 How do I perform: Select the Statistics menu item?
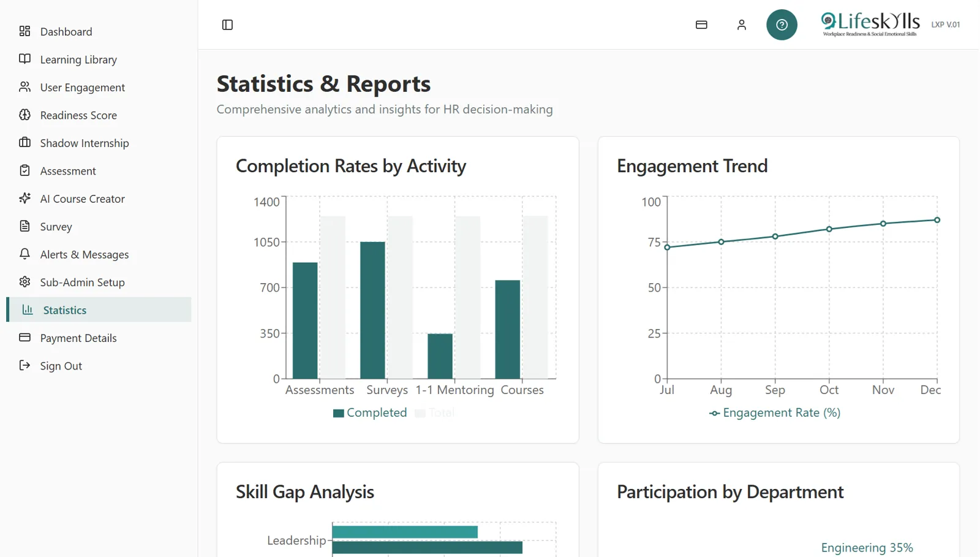pyautogui.click(x=99, y=310)
